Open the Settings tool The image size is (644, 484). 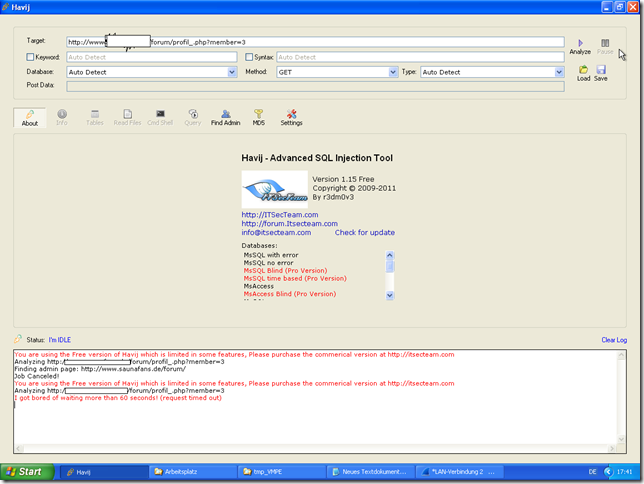tap(291, 118)
